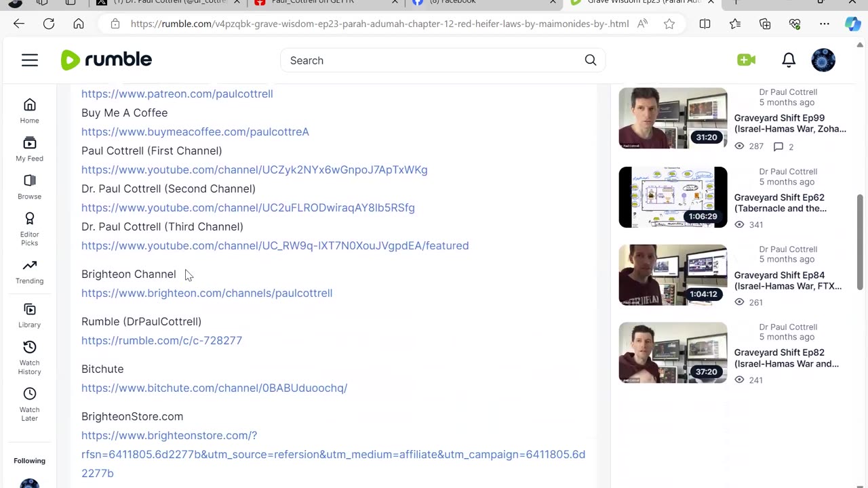868x488 pixels.
Task: Click the browser address bar URL
Action: tap(380, 24)
